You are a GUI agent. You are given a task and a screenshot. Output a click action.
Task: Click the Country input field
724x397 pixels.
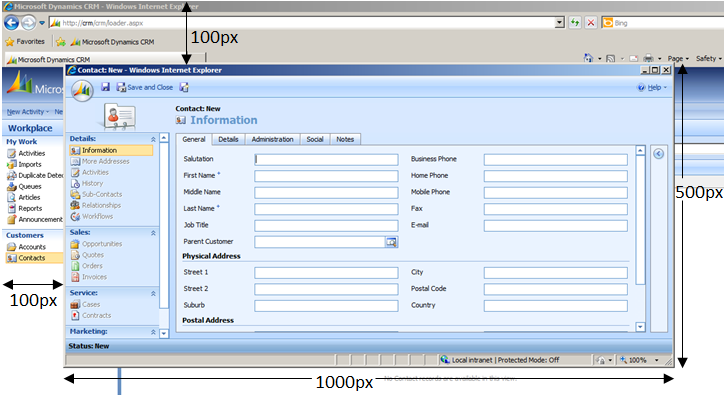555,306
